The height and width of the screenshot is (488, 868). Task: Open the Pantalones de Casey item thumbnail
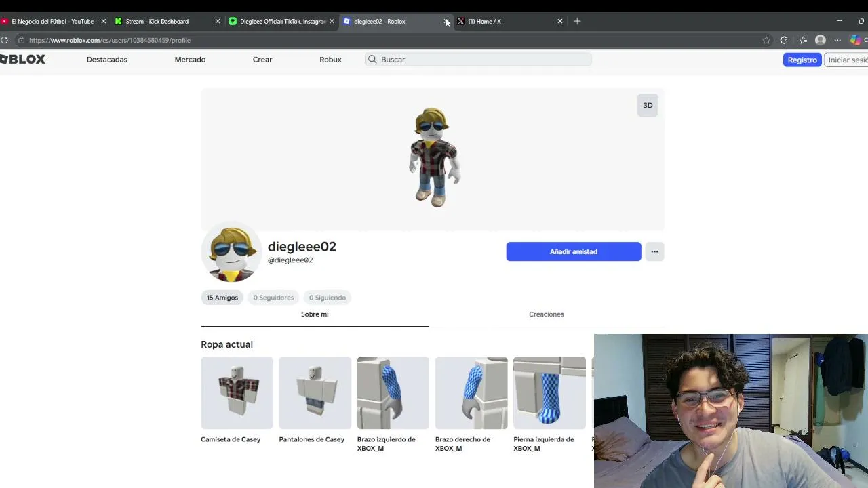[315, 393]
